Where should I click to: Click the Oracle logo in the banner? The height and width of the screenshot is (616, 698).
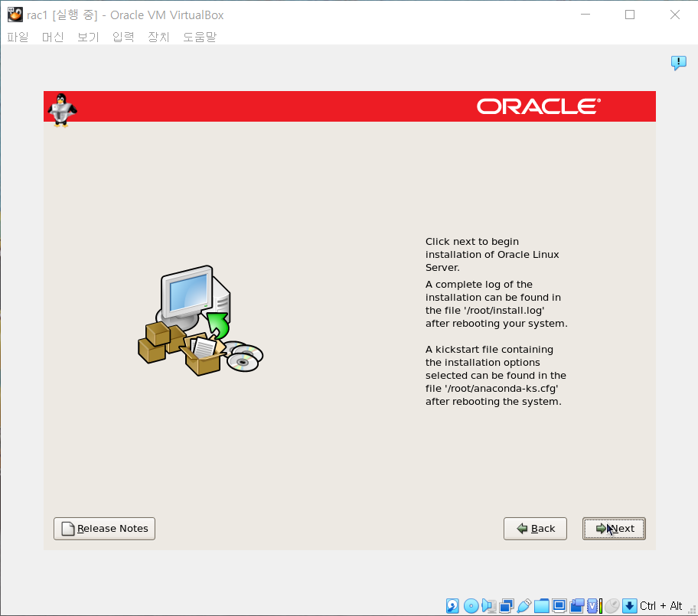[539, 106]
